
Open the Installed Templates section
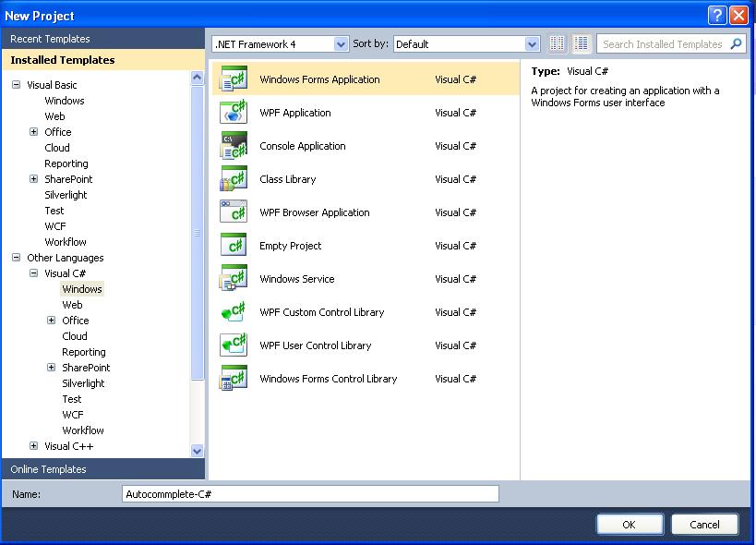click(x=103, y=60)
